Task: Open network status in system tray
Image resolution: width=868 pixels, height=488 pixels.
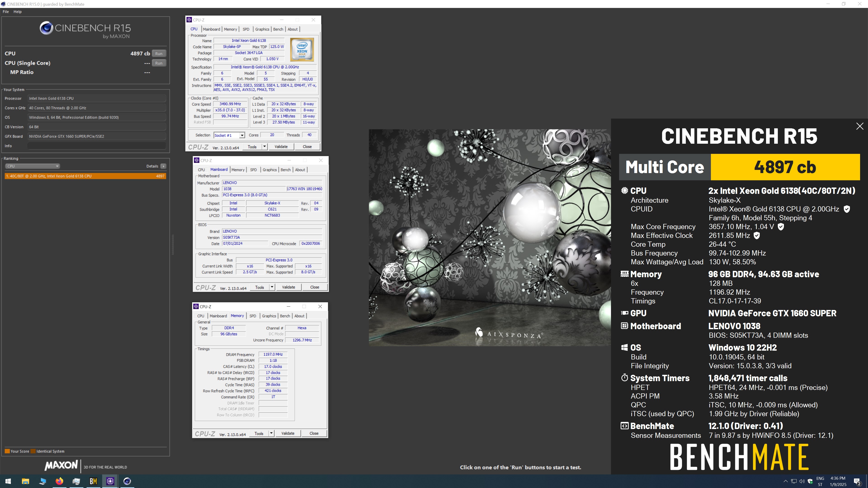Action: 794,481
